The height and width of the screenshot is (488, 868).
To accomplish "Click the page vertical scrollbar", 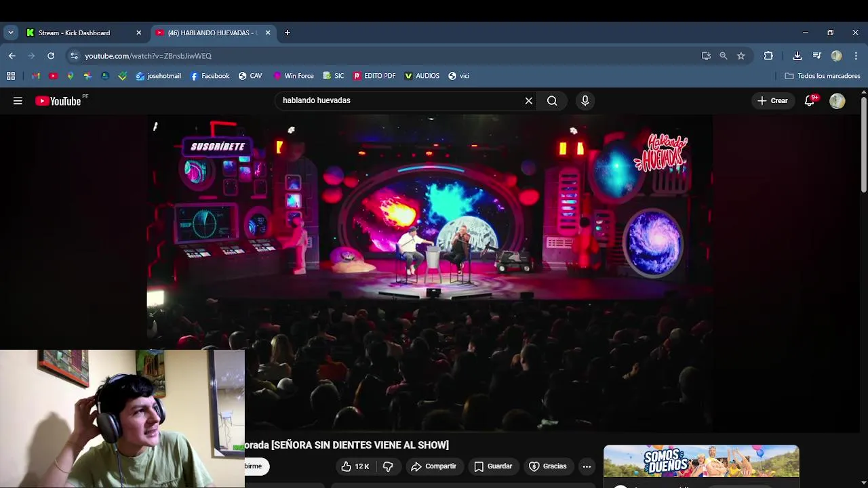I will [863, 144].
